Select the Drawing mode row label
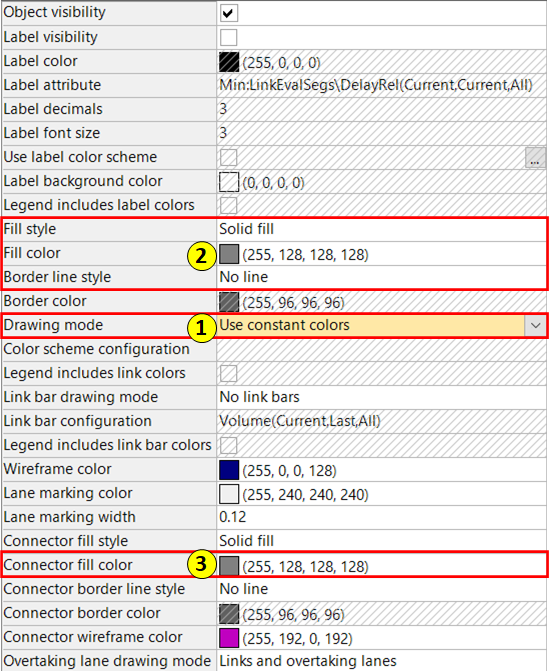Image resolution: width=549 pixels, height=671 pixels. click(x=53, y=325)
